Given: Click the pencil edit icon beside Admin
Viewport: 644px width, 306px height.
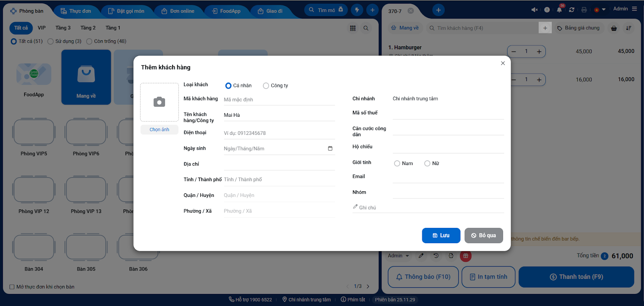Looking at the screenshot, I should pos(421,256).
